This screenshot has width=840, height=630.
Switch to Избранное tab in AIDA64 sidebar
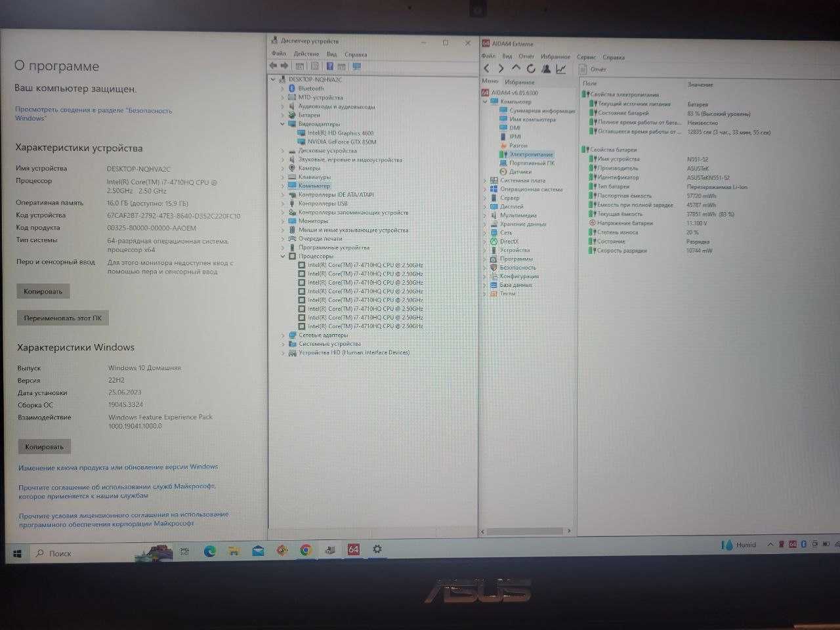click(x=520, y=82)
